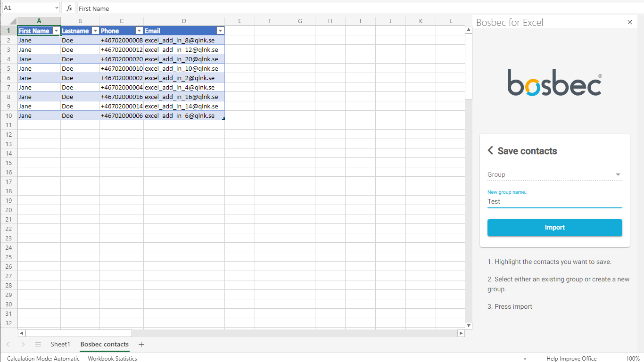
Task: Open Workbook Statistics from status bar
Action: (112, 359)
